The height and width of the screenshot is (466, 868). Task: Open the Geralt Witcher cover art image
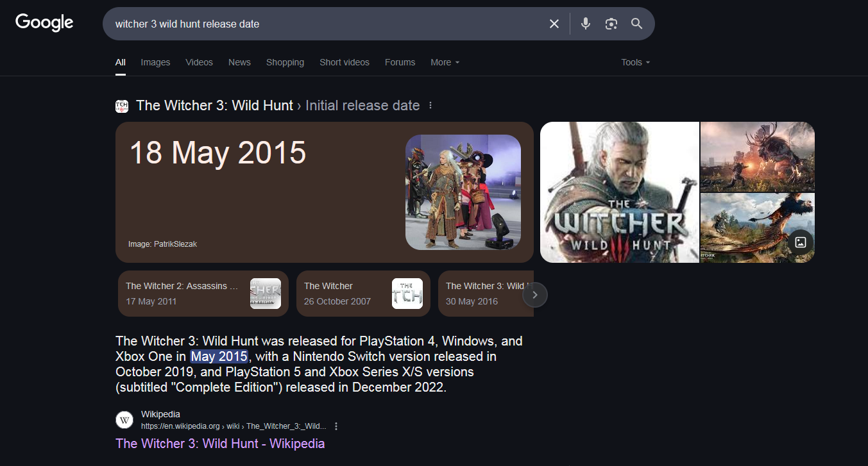[620, 192]
